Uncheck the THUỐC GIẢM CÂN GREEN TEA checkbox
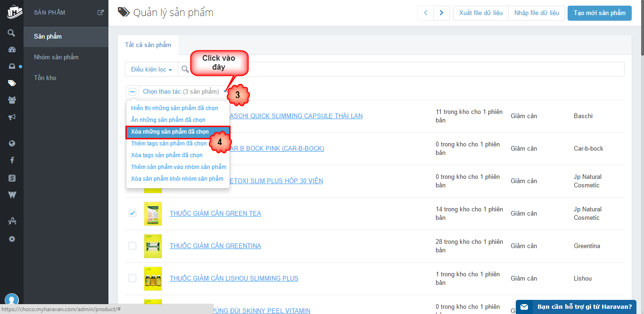644x314 pixels. (x=132, y=213)
